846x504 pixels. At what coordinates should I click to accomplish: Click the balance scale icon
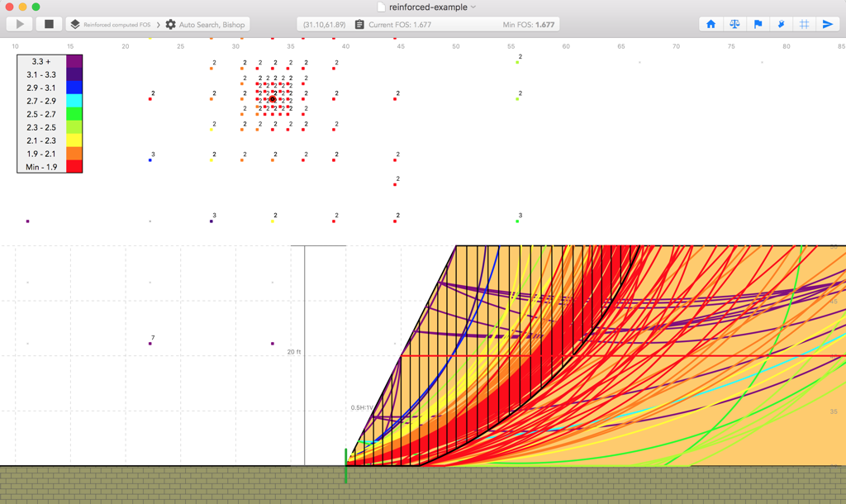tap(734, 24)
